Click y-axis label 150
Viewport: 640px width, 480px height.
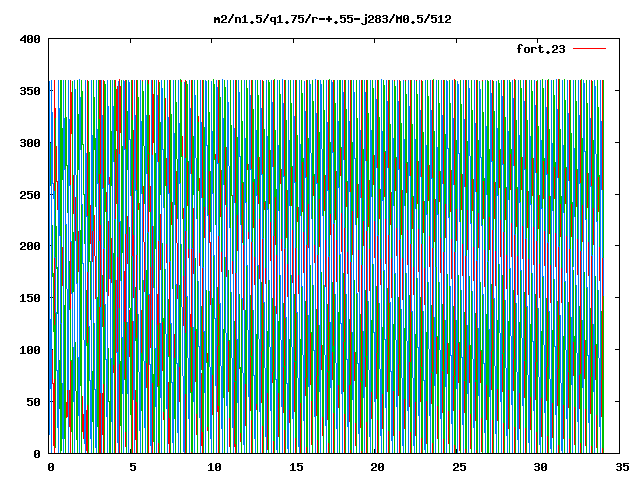pos(30,298)
